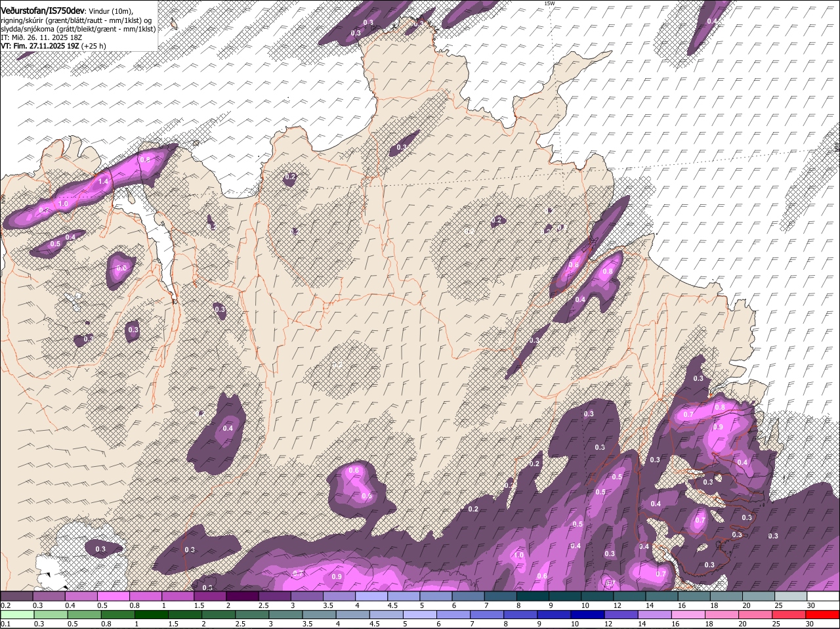Click the 25–30 light grey swatch in purple legend
840x629 pixels.
791,596
